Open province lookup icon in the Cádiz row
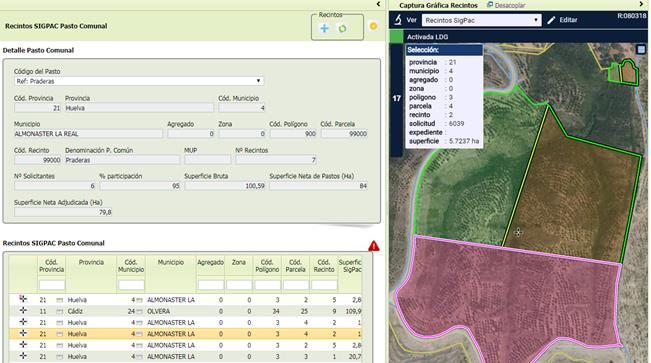 point(59,311)
